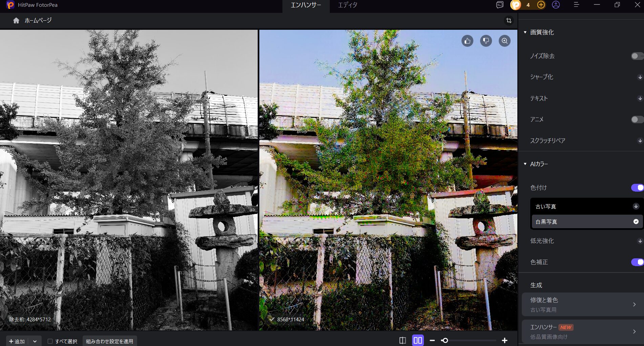The width and height of the screenshot is (644, 346).
Task: Collapse the AIカラー section
Action: [525, 164]
